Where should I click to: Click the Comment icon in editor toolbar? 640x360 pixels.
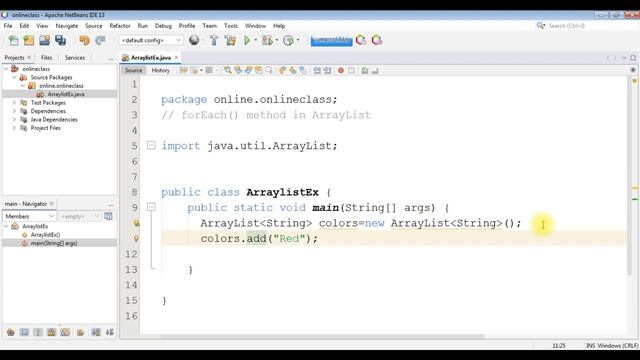365,70
